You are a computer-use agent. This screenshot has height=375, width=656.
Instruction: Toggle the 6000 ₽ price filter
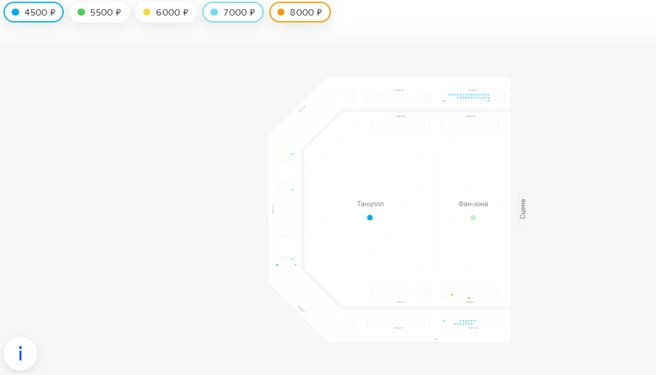pos(166,12)
